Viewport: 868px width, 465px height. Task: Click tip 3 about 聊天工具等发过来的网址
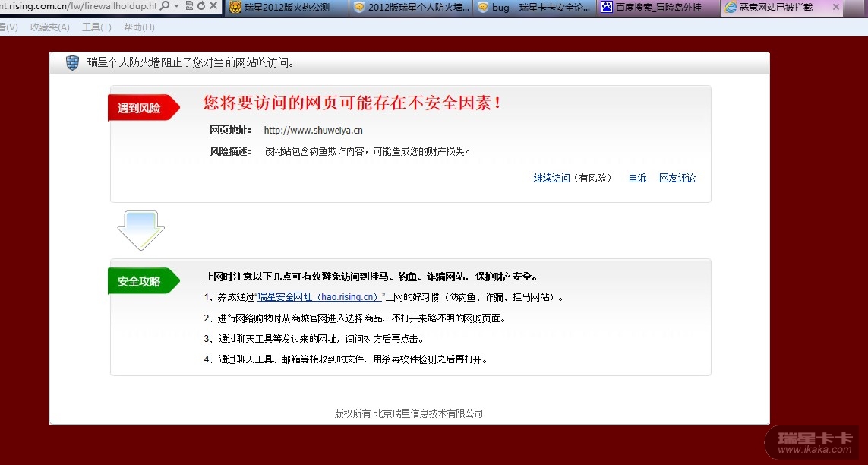click(x=314, y=338)
